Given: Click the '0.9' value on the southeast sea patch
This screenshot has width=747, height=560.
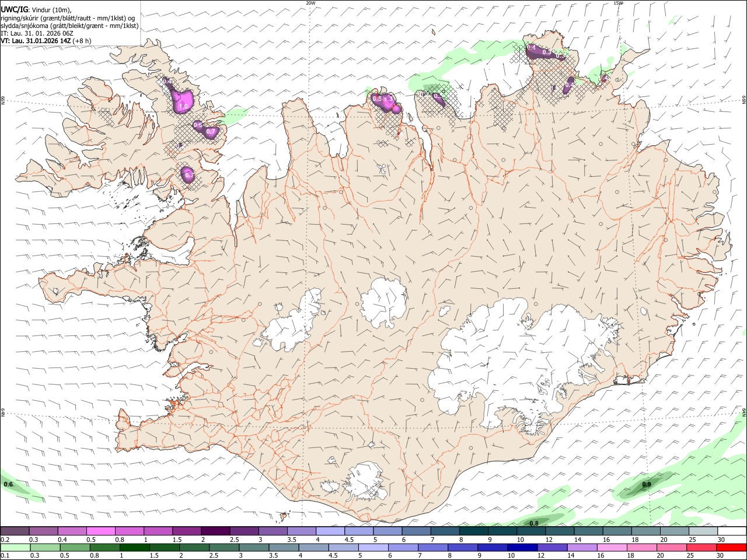Looking at the screenshot, I should 647,485.
